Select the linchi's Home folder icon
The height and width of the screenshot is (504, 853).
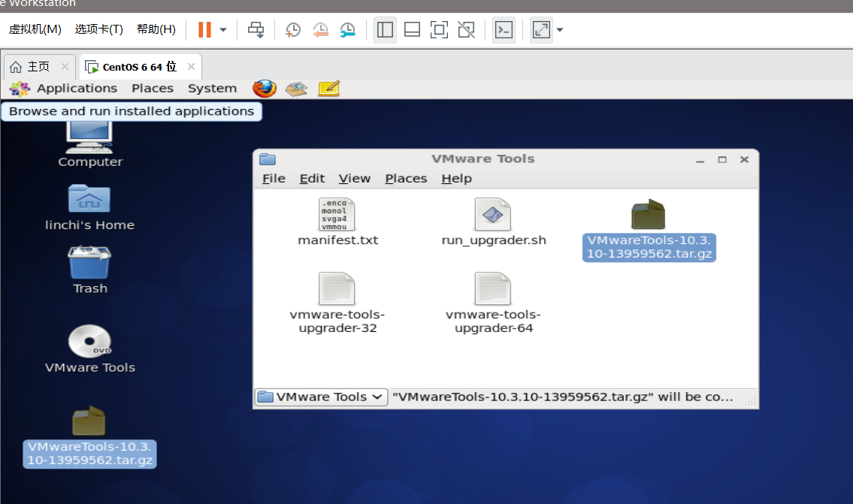point(89,208)
